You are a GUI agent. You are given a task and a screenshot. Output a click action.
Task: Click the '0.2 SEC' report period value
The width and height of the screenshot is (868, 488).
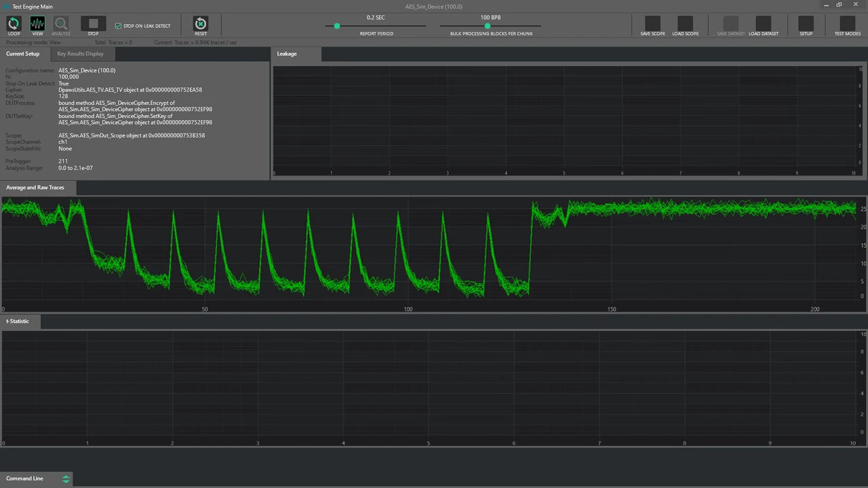pyautogui.click(x=376, y=18)
